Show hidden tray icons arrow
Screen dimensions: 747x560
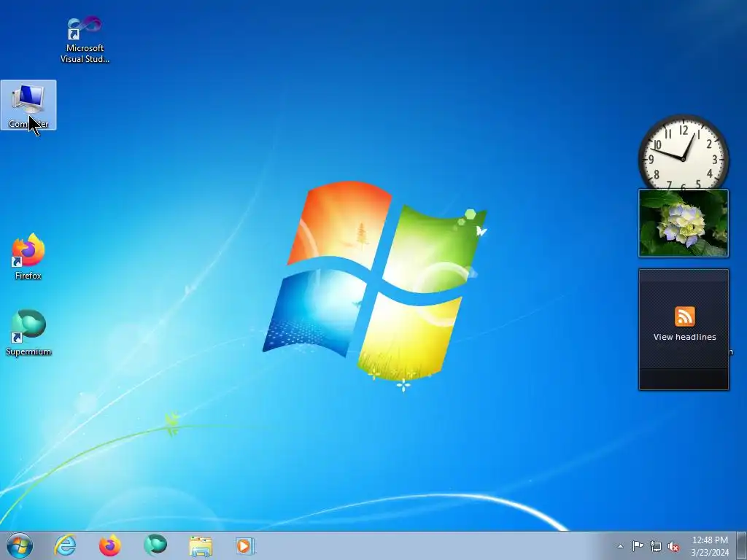[x=620, y=546]
